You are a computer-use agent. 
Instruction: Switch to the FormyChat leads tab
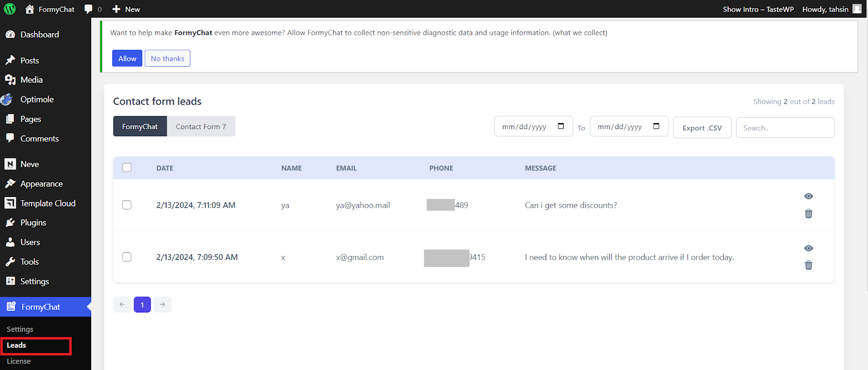(140, 126)
